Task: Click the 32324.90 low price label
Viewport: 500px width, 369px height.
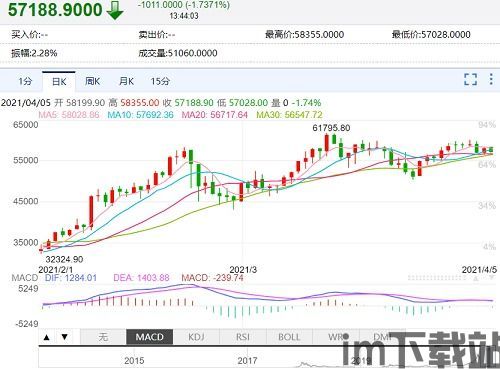Action: (x=64, y=259)
